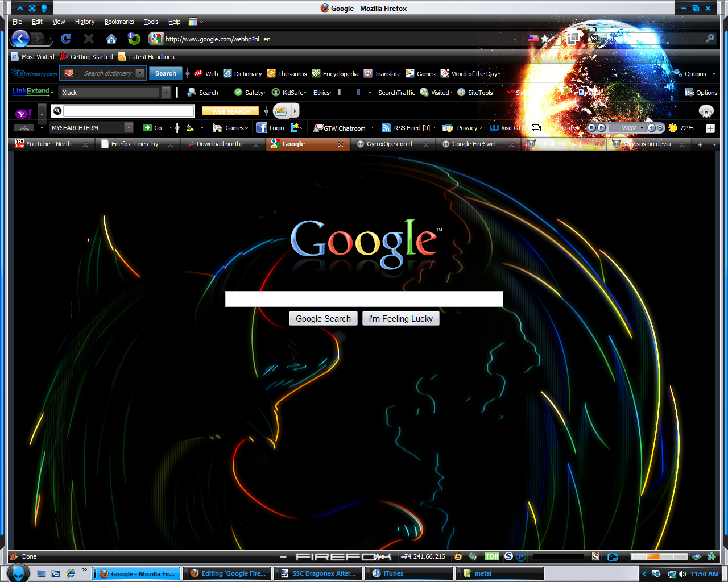Stop the radio player
Image resolution: width=728 pixels, height=582 pixels.
[591, 128]
